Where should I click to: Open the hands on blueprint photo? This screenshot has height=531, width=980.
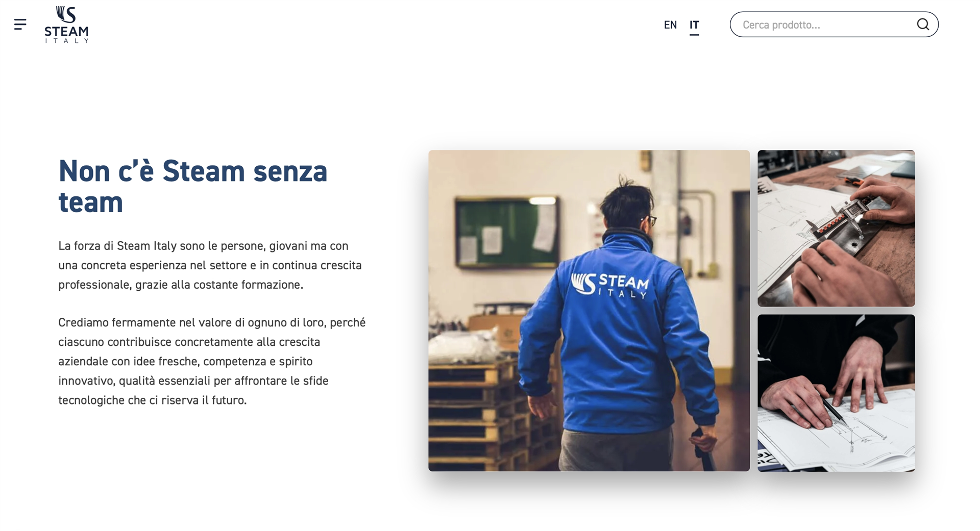(836, 393)
